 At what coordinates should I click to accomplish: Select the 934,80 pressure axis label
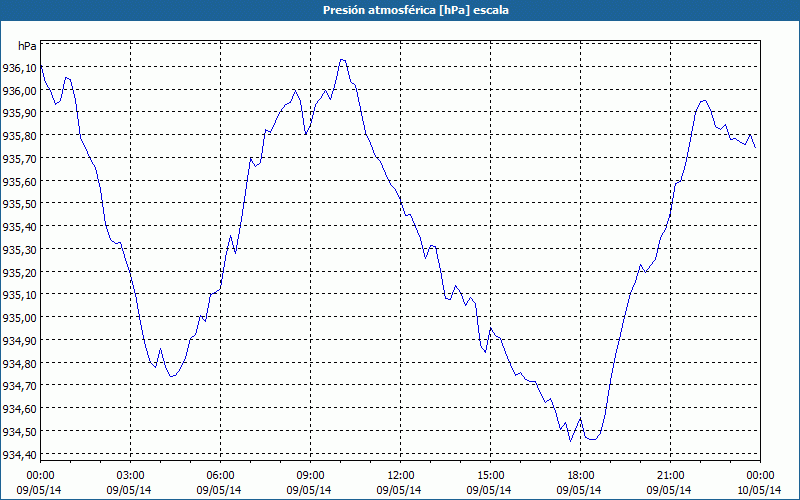pos(20,364)
